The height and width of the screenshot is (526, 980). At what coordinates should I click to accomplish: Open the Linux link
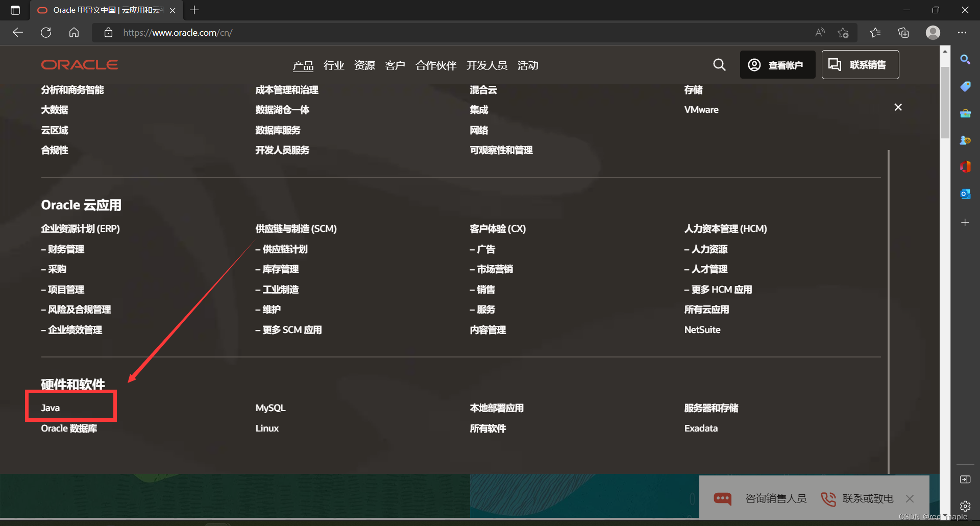pyautogui.click(x=267, y=428)
